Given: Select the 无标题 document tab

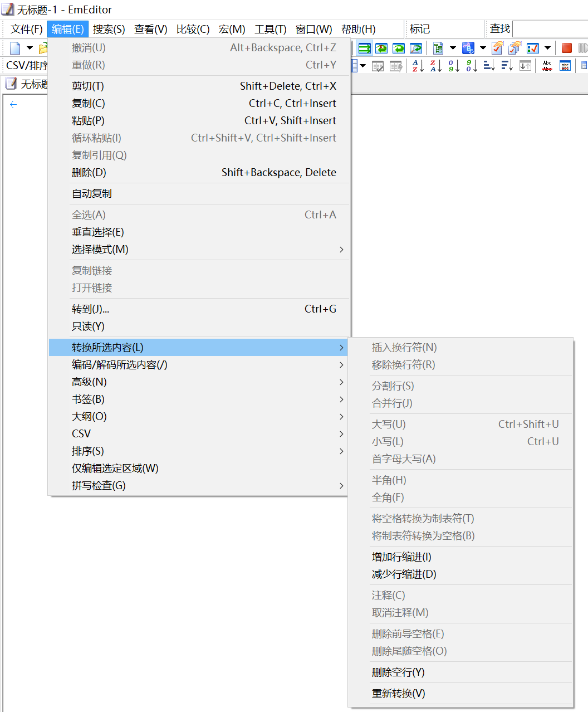Looking at the screenshot, I should pos(28,84).
